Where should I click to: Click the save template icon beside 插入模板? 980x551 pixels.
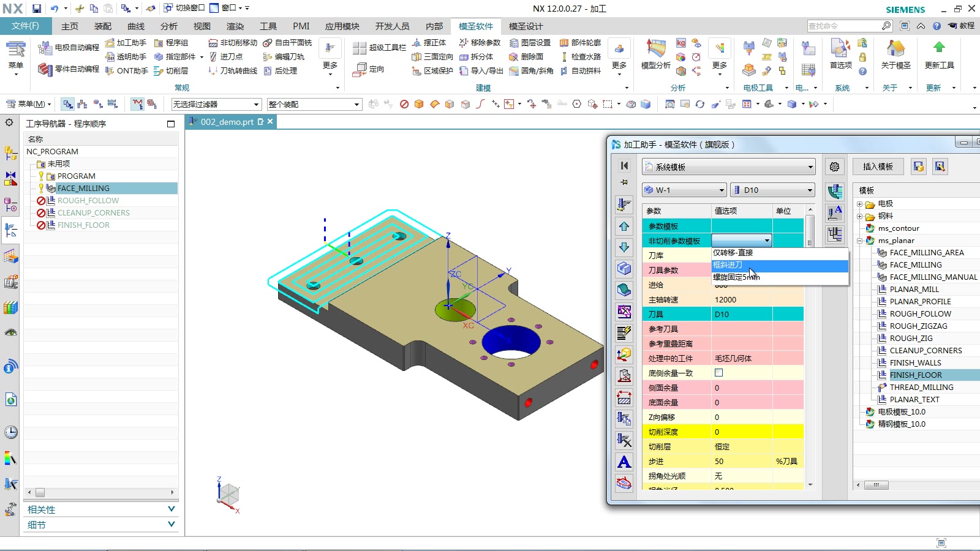coord(918,167)
